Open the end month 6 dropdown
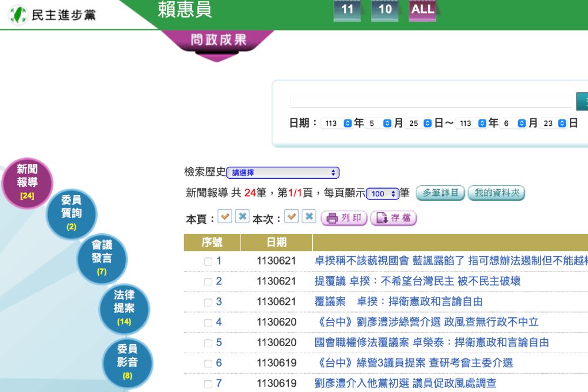 (513, 123)
